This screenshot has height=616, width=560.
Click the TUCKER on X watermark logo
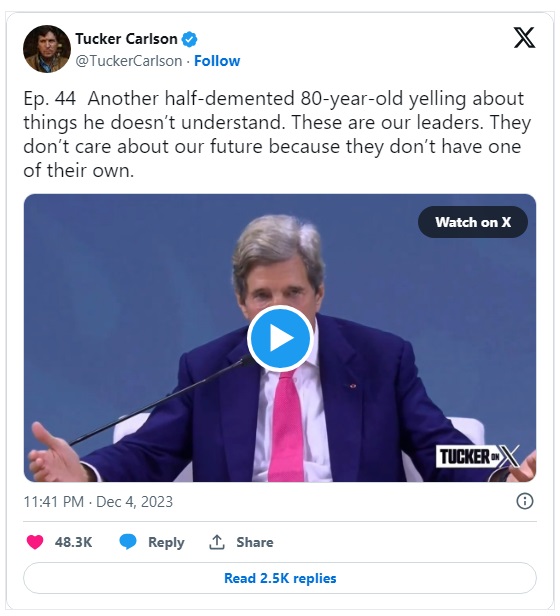click(478, 456)
